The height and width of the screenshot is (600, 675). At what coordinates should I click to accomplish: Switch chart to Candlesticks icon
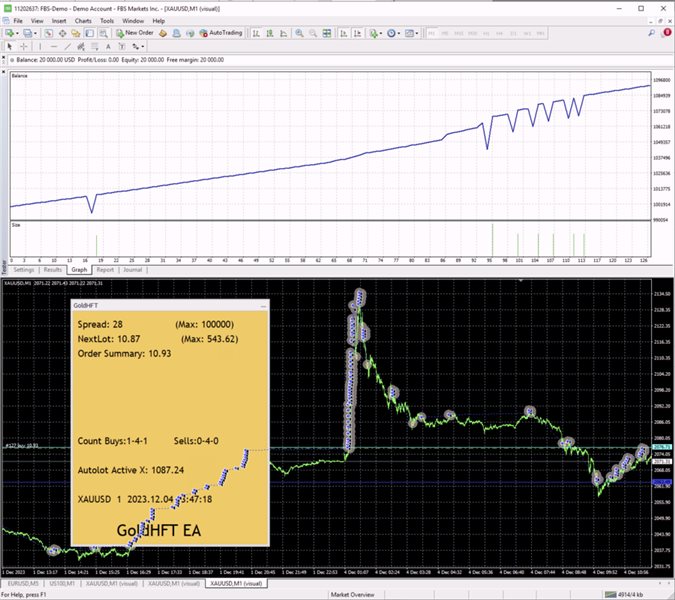[270, 33]
